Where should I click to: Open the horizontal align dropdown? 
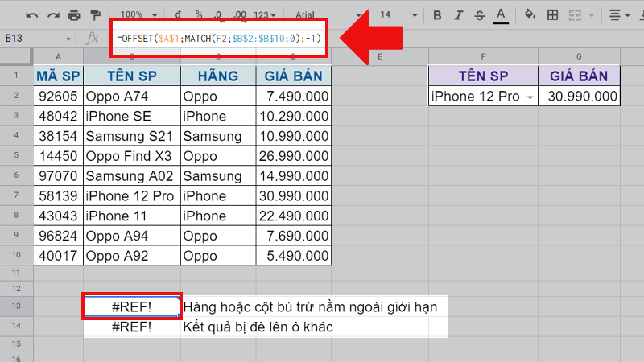619,15
